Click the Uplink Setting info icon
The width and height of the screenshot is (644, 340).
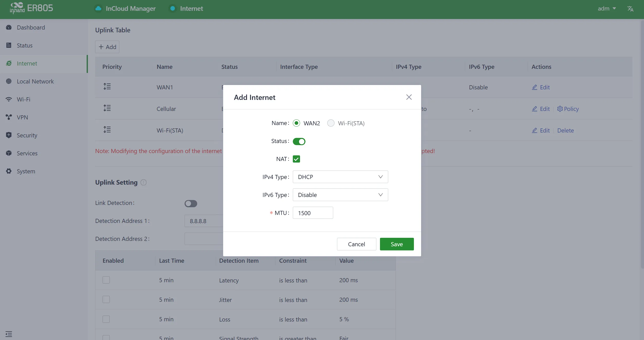pyautogui.click(x=143, y=183)
